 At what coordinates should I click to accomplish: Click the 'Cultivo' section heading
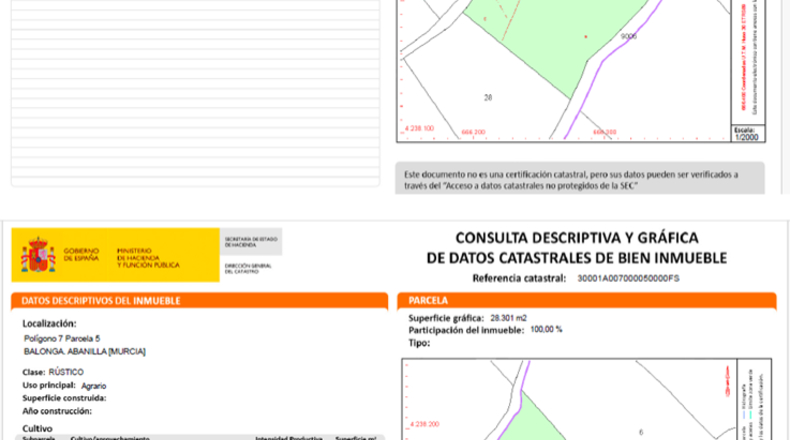click(x=37, y=428)
